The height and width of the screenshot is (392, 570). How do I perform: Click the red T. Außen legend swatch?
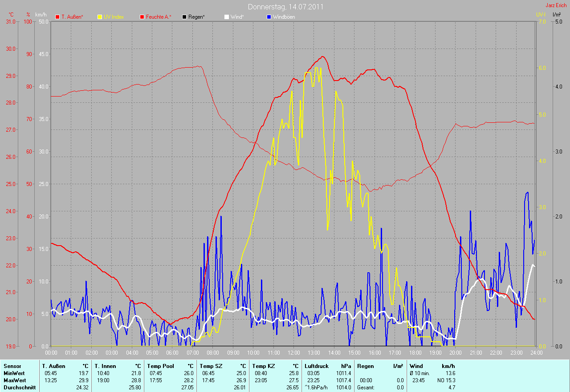pos(57,17)
